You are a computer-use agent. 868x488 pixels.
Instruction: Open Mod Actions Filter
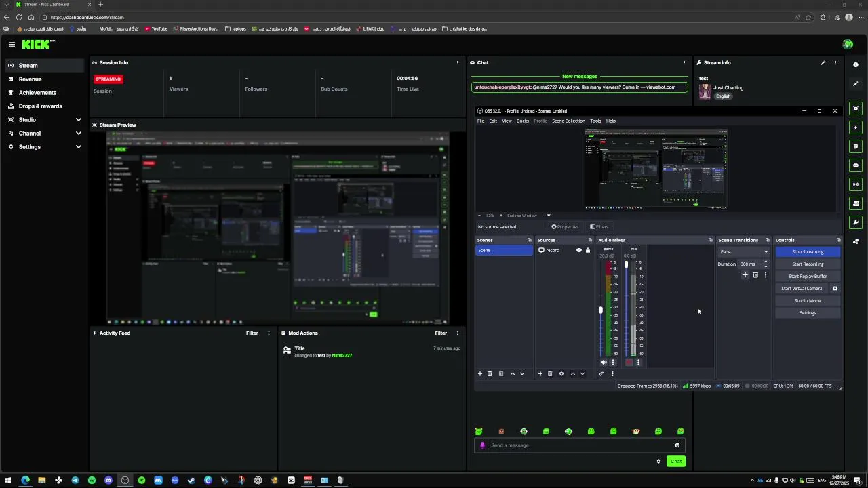tap(441, 333)
